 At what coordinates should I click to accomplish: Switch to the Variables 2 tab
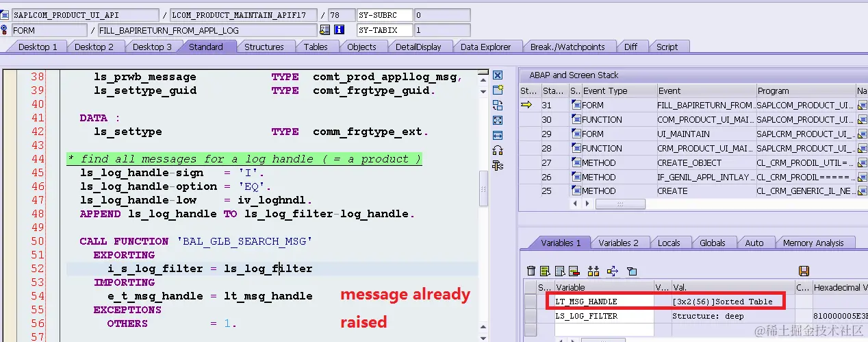(618, 243)
